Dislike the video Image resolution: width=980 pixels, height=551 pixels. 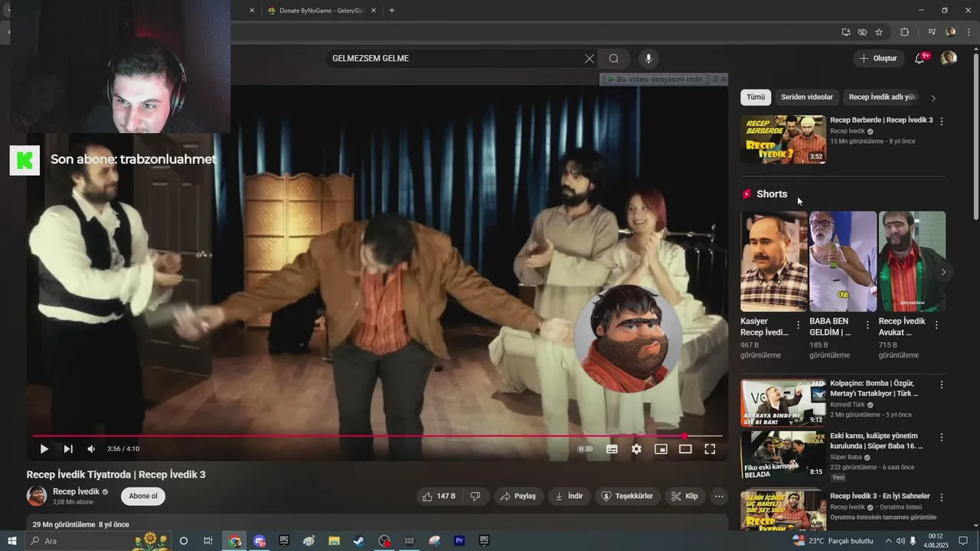[475, 496]
